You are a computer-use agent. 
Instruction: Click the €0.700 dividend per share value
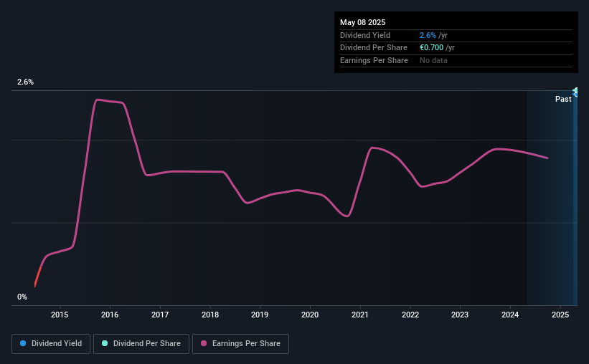(432, 47)
